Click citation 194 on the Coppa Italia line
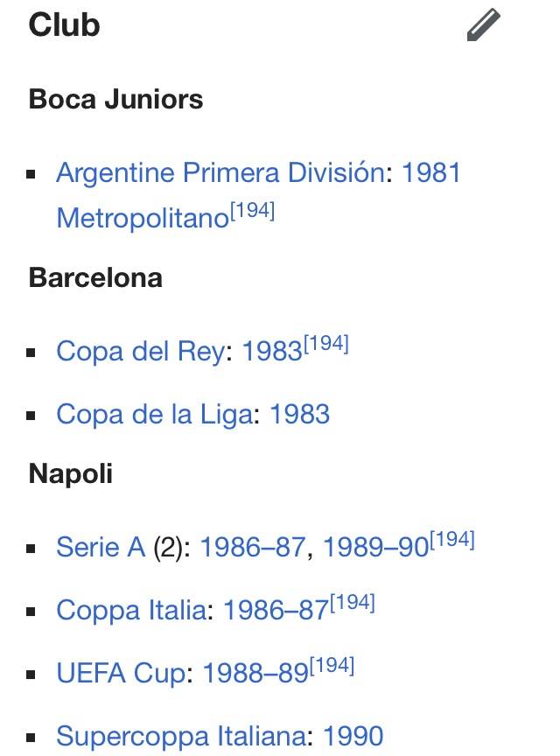Image resolution: width=560 pixels, height=756 pixels. 353,604
